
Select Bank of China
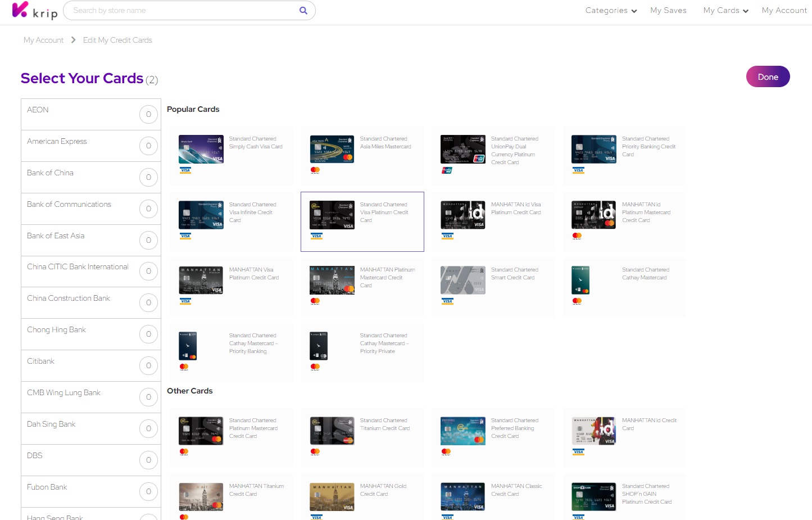click(91, 177)
